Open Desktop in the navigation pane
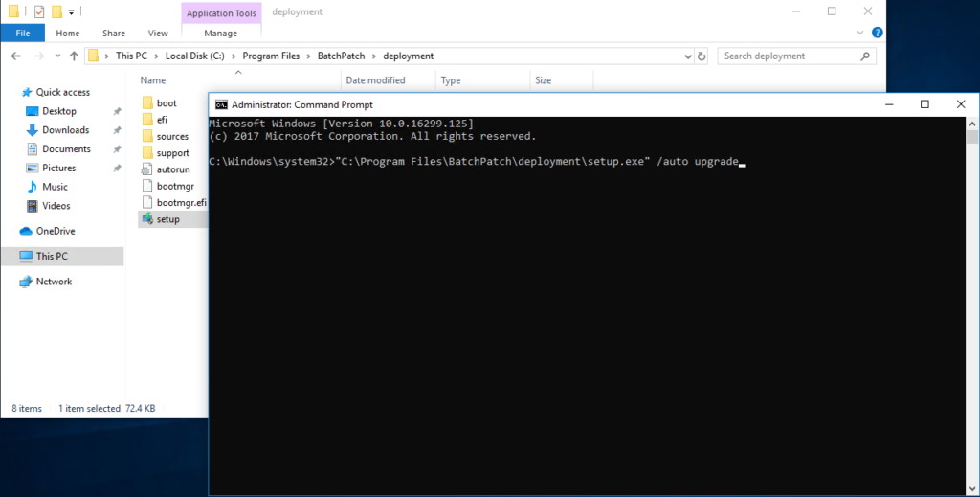 pos(59,111)
